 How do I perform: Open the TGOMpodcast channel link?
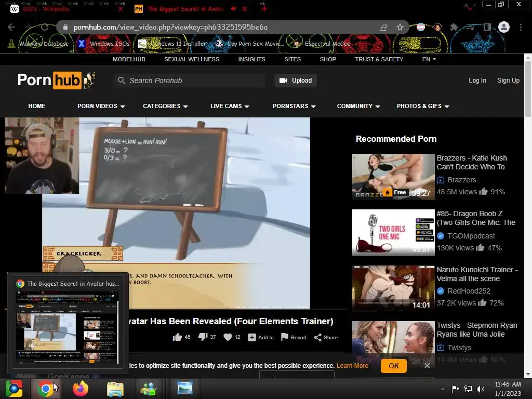click(x=471, y=236)
